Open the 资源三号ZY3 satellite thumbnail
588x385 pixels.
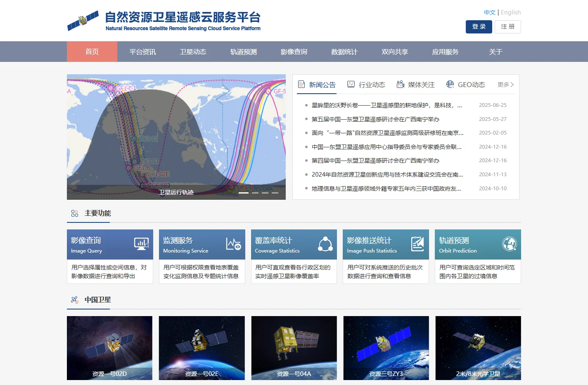click(386, 348)
